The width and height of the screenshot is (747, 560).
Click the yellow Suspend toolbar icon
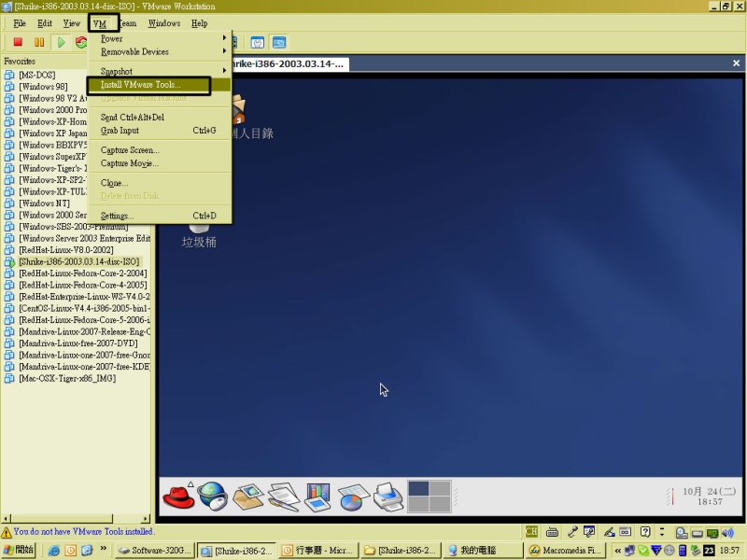pyautogui.click(x=39, y=42)
